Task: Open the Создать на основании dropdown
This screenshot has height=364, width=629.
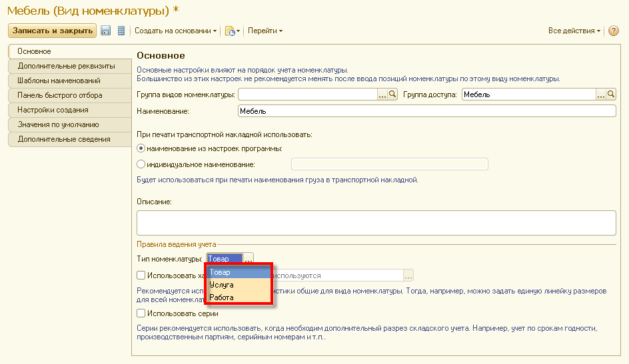Action: click(x=175, y=31)
